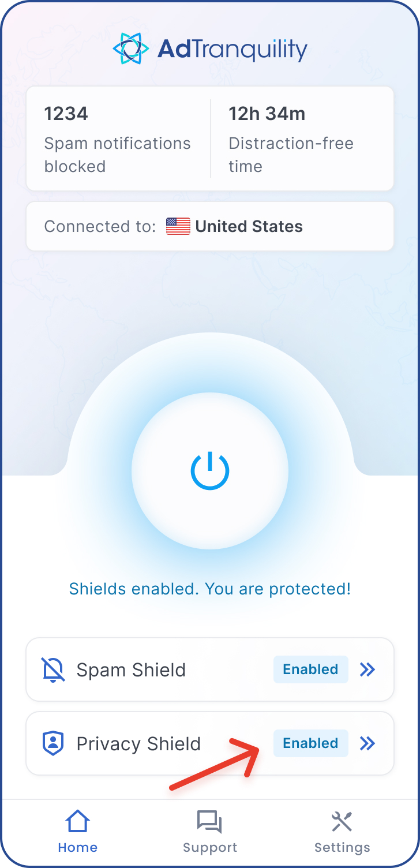
Task: Go to the Home tab label
Action: click(x=77, y=848)
